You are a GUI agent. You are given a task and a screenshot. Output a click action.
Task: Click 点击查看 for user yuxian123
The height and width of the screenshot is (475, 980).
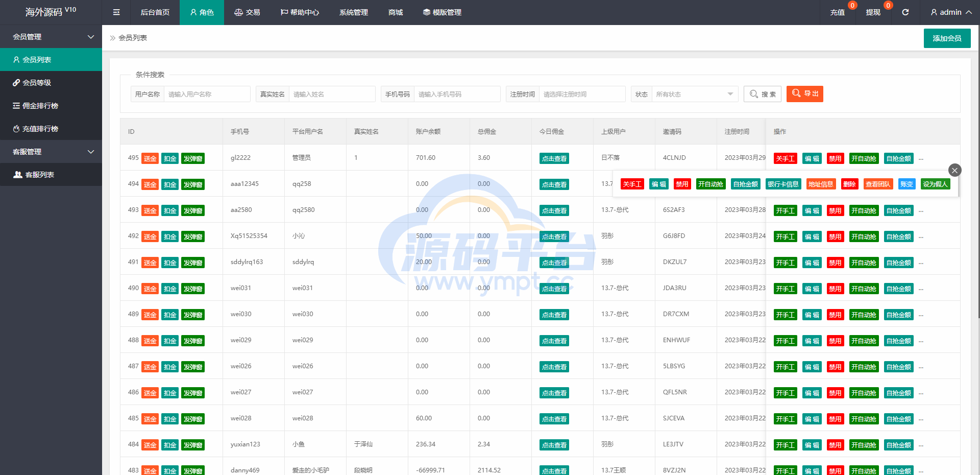[554, 445]
